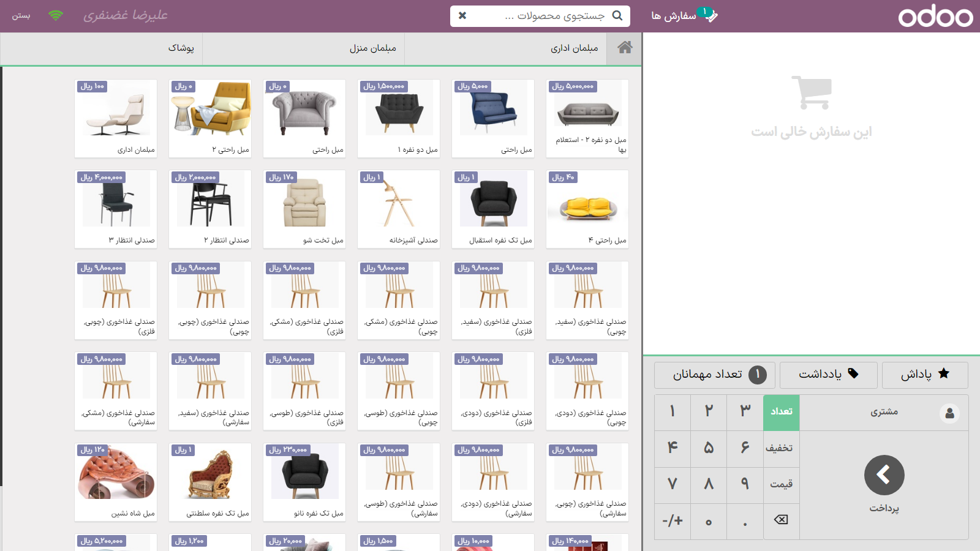Click numpad key ۷

[673, 485]
